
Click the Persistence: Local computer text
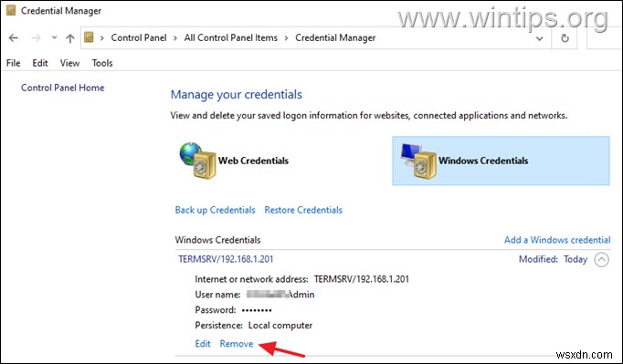coord(253,326)
